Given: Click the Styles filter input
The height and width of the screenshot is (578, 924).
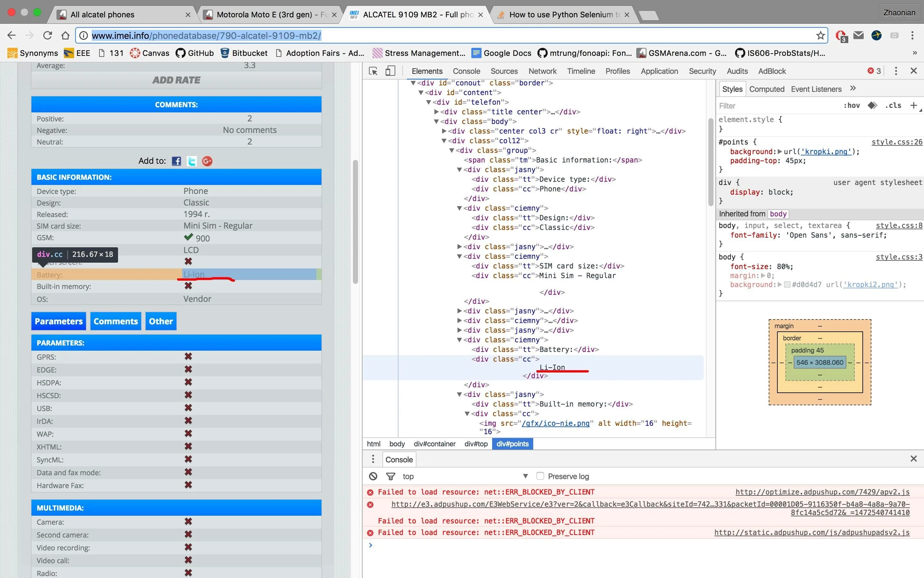Looking at the screenshot, I should click(x=777, y=106).
